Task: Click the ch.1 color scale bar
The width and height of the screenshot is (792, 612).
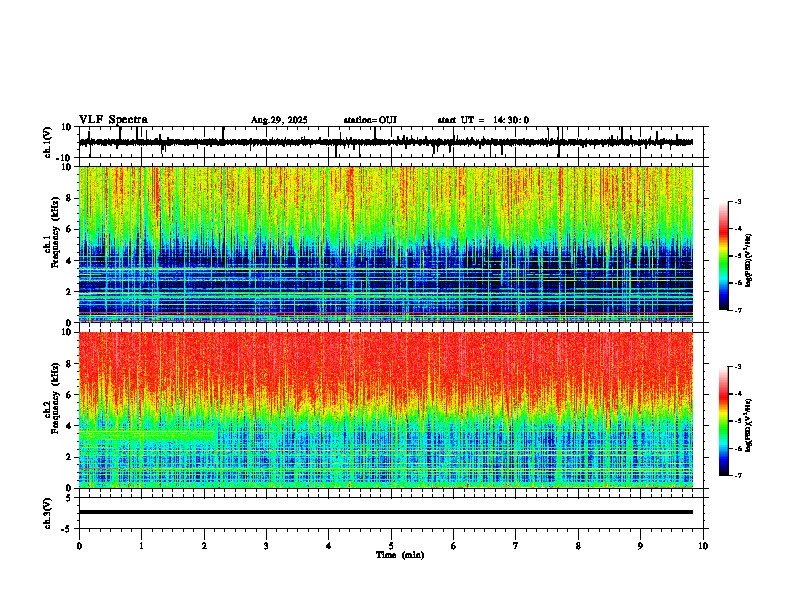Action: [x=724, y=256]
